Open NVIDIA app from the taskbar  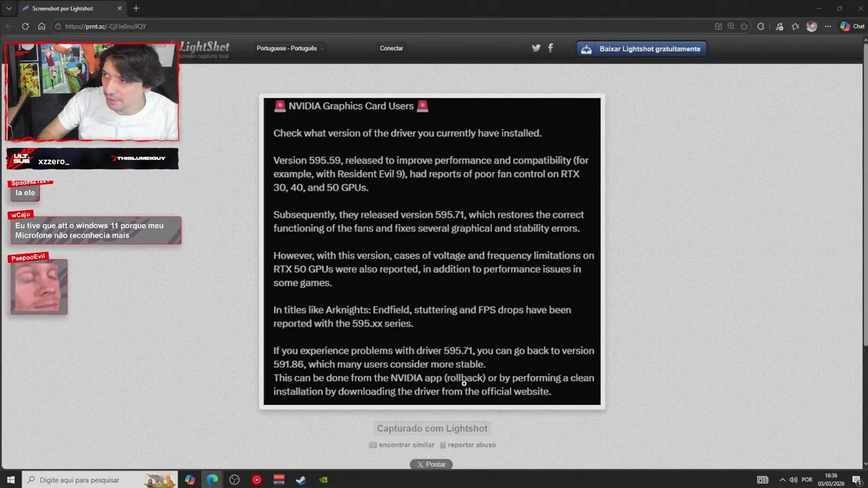(323, 480)
